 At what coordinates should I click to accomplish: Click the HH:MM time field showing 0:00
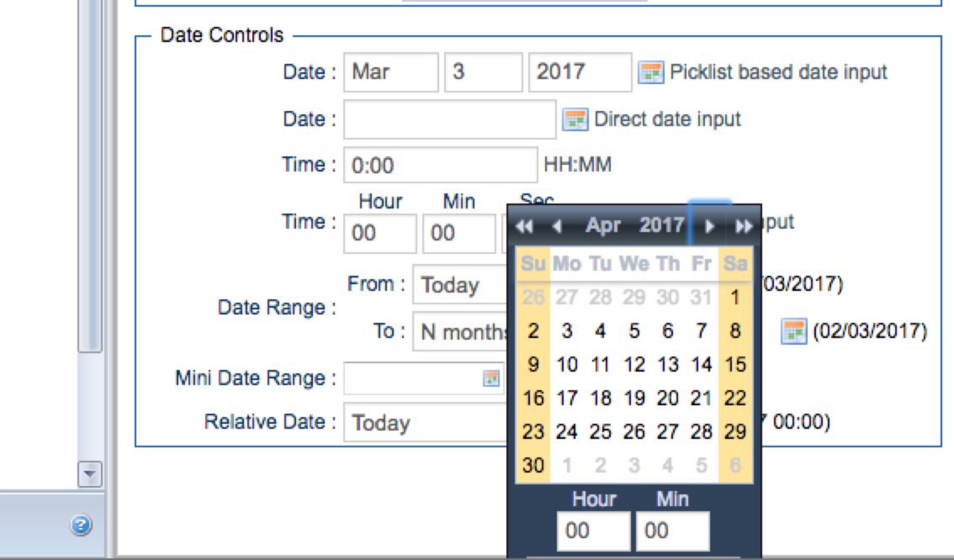point(440,165)
